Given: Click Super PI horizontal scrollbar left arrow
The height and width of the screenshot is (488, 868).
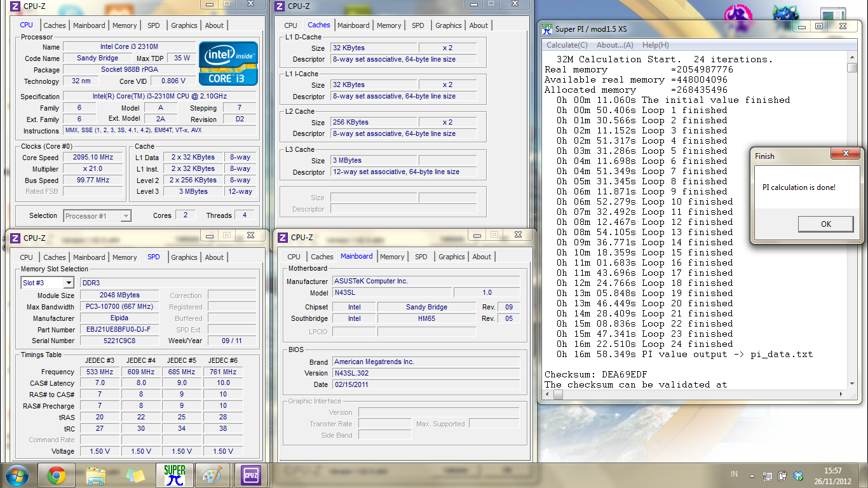Looking at the screenshot, I should [548, 395].
